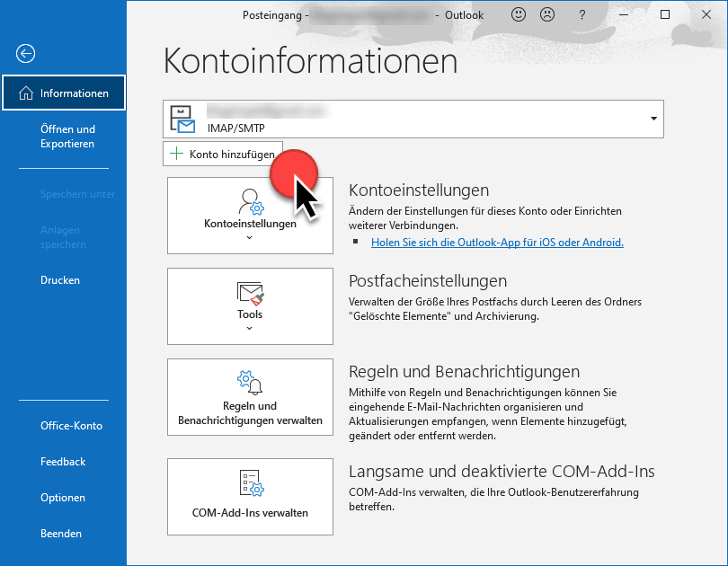Choose Drucken in the sidebar

60,280
